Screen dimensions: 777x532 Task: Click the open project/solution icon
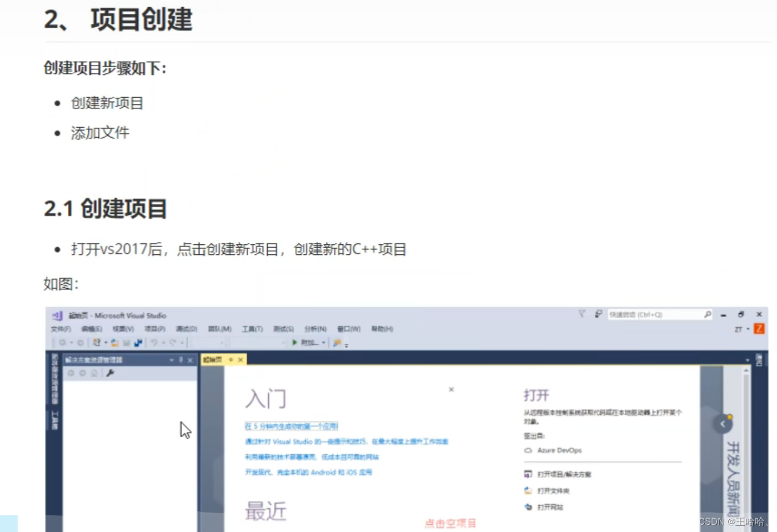click(528, 474)
